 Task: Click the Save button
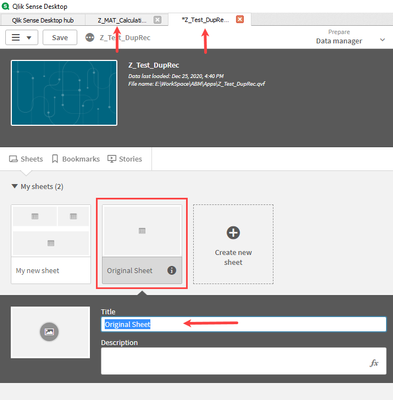click(60, 38)
